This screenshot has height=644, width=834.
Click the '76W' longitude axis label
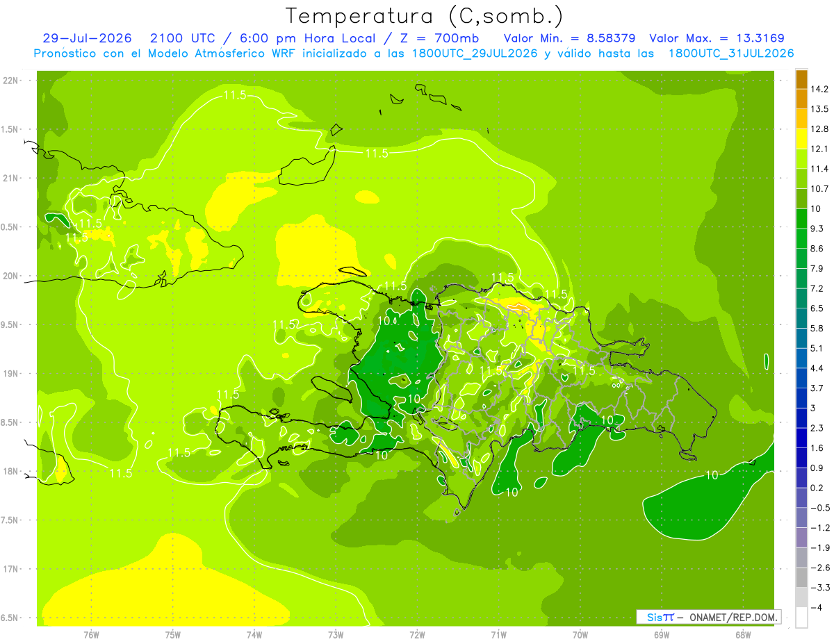pos(91,635)
